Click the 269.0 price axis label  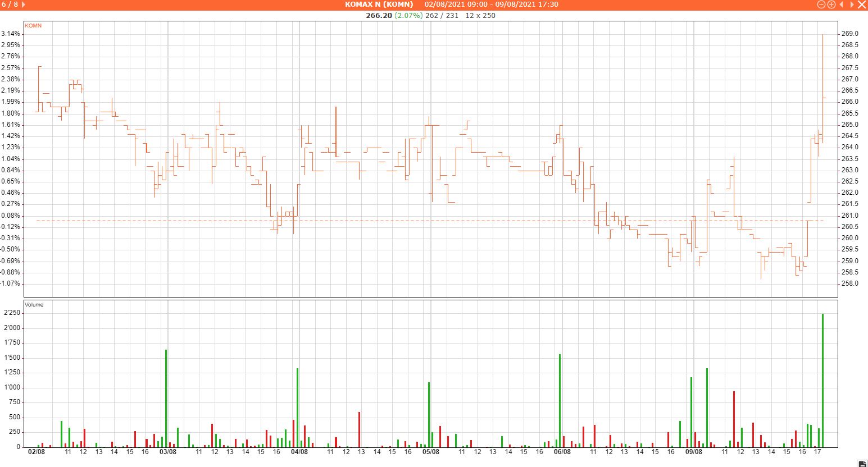click(x=849, y=34)
